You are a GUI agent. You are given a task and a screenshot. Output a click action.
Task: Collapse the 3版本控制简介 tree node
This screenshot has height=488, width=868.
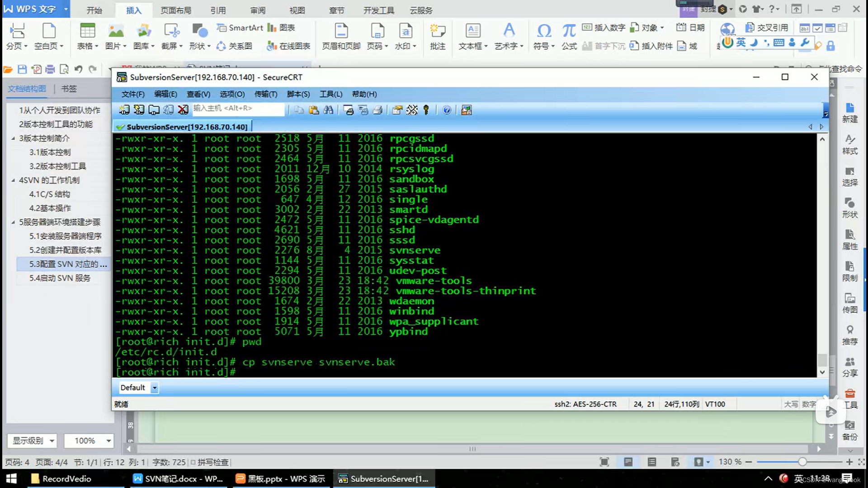(13, 138)
